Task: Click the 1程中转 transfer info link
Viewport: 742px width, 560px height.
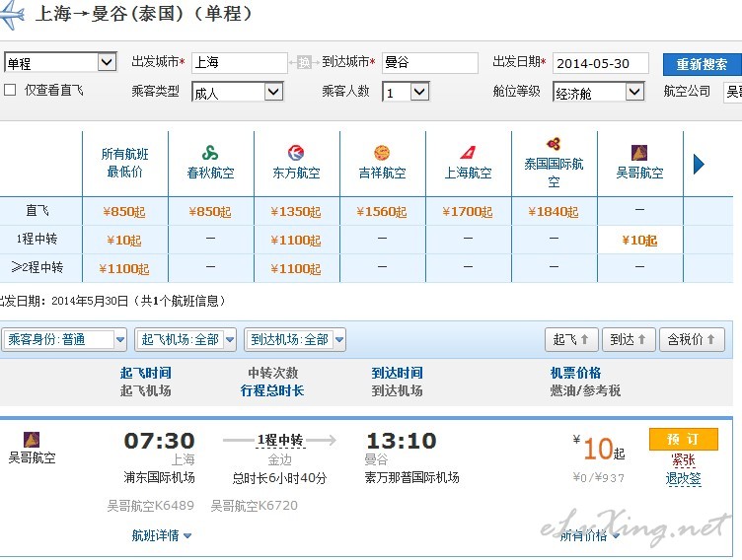Action: click(280, 441)
